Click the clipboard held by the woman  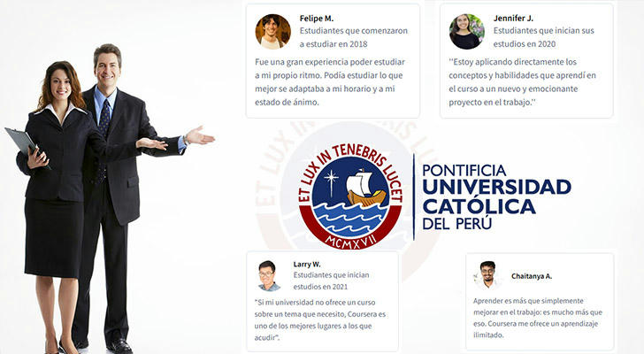point(21,142)
